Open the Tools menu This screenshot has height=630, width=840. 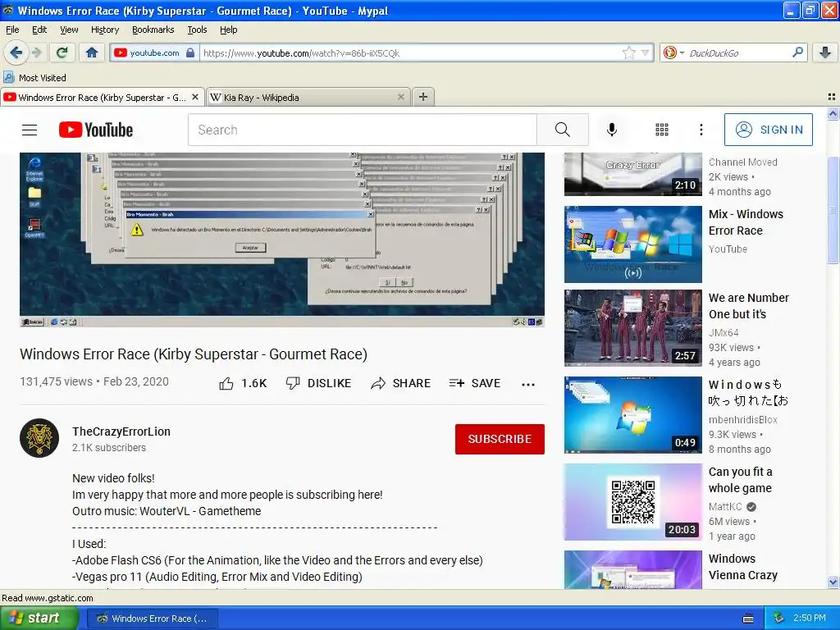(197, 30)
